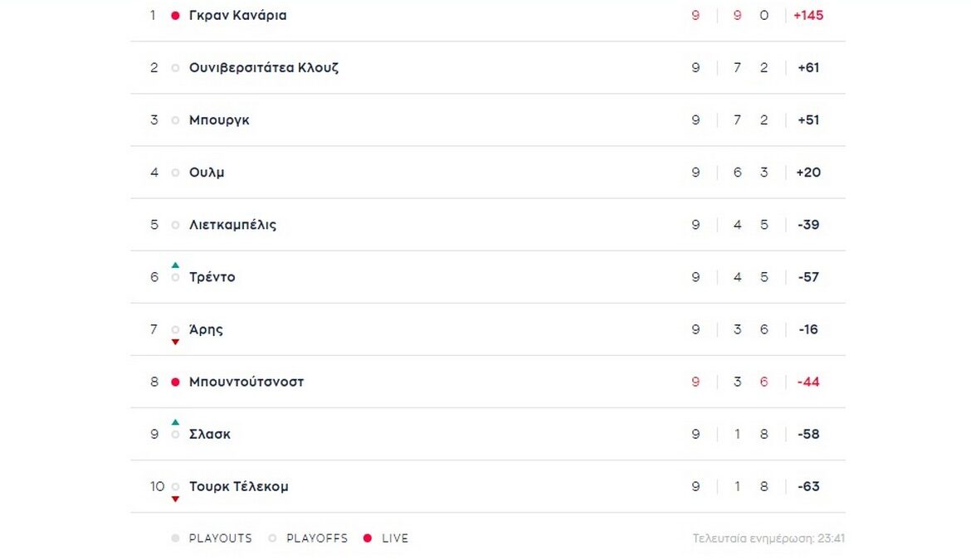Open the Γκραν Κανάρια team link
The image size is (971, 560).
(237, 16)
